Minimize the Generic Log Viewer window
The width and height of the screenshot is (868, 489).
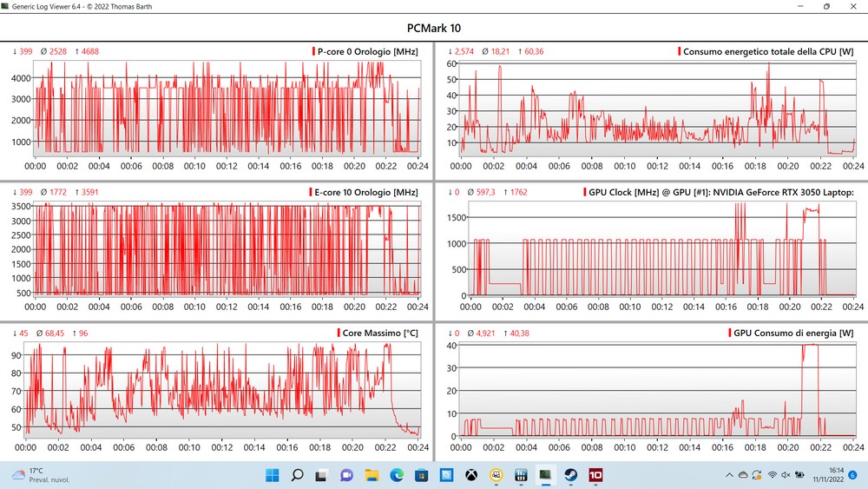(x=800, y=7)
